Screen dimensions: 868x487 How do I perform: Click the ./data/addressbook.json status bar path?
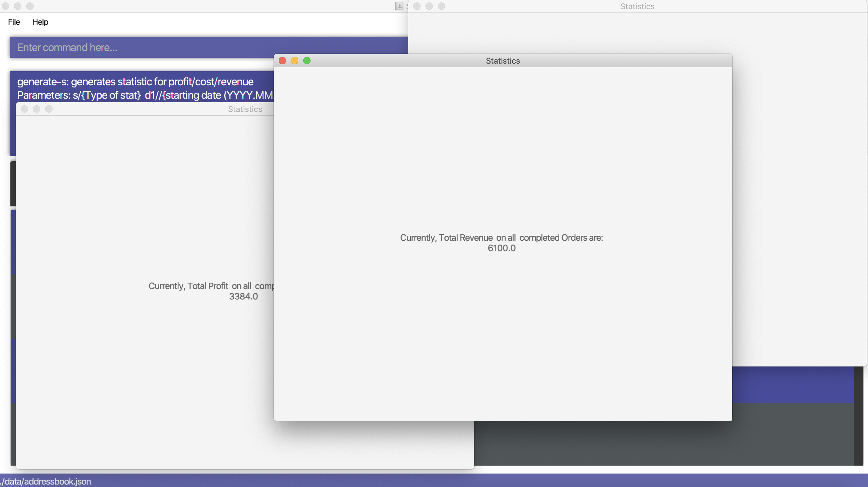(46, 481)
